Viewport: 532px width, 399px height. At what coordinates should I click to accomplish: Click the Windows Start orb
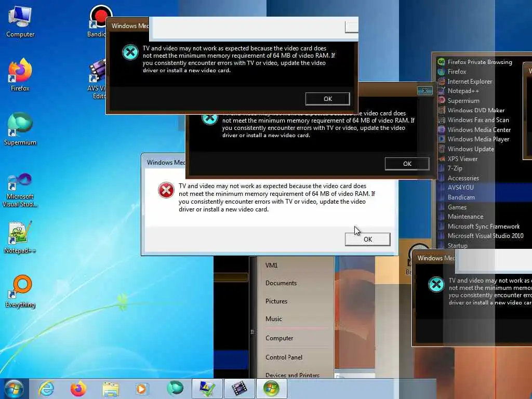14,389
